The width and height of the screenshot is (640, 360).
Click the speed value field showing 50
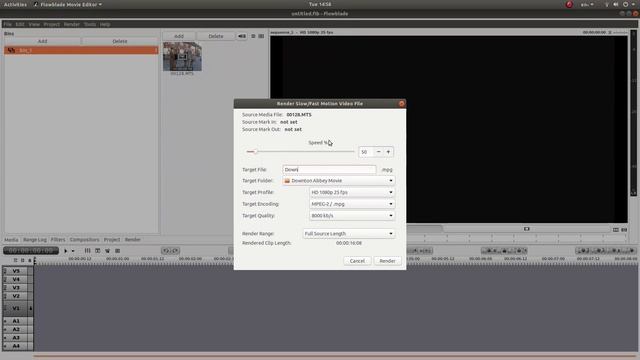tap(366, 152)
